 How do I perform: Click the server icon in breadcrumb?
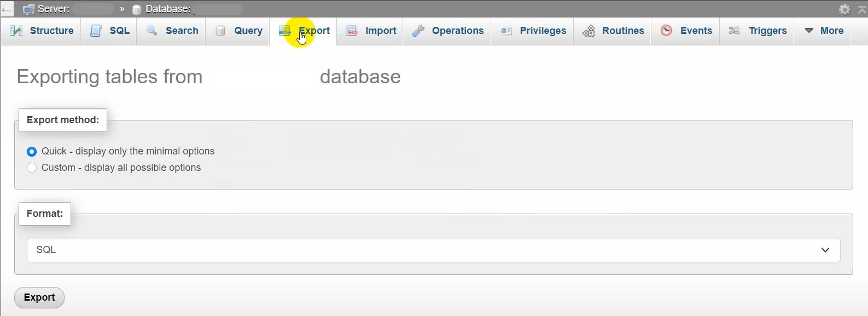[x=28, y=9]
